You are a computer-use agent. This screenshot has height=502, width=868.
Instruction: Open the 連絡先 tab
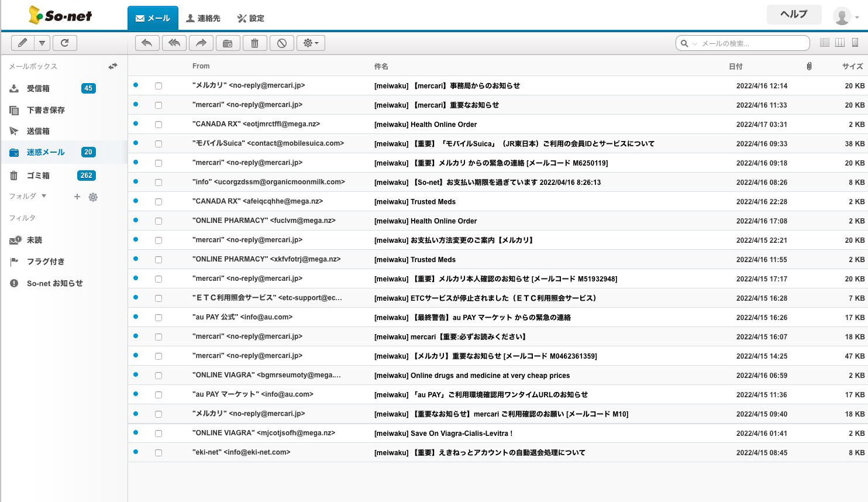click(203, 18)
